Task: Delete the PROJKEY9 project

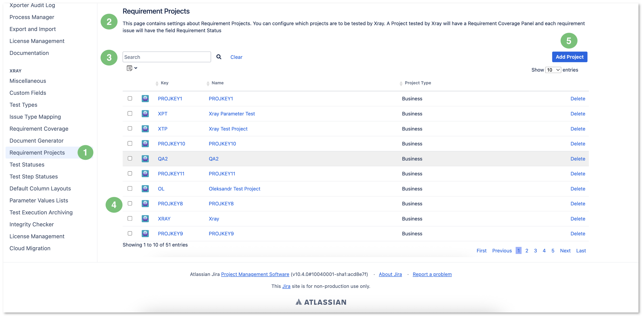Action: pyautogui.click(x=578, y=234)
